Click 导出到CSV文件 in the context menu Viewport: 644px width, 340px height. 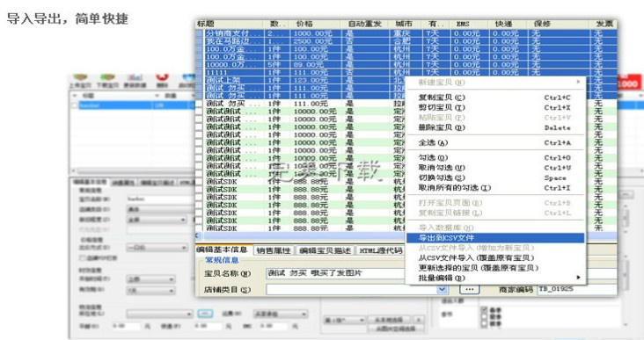pyautogui.click(x=494, y=238)
